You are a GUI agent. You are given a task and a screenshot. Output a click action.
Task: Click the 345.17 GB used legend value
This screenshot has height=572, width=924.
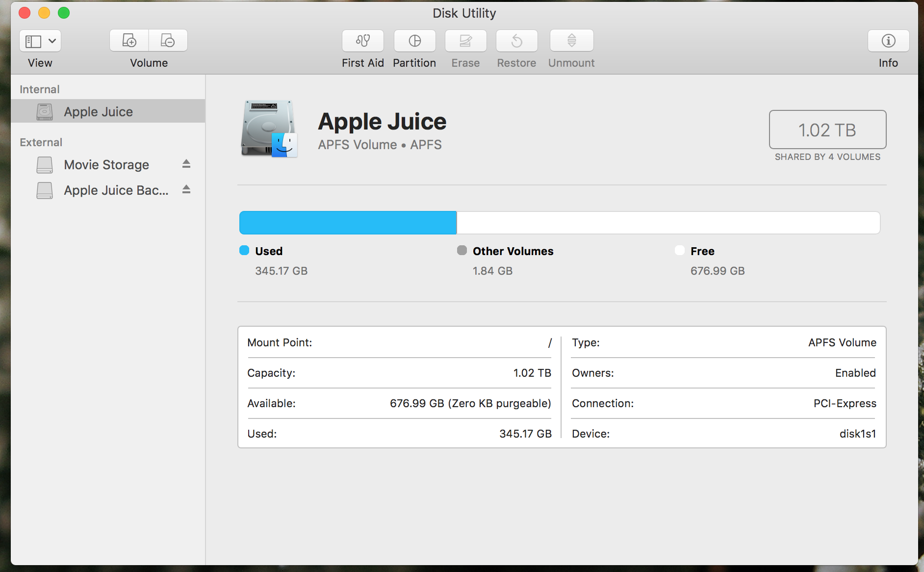tap(282, 271)
